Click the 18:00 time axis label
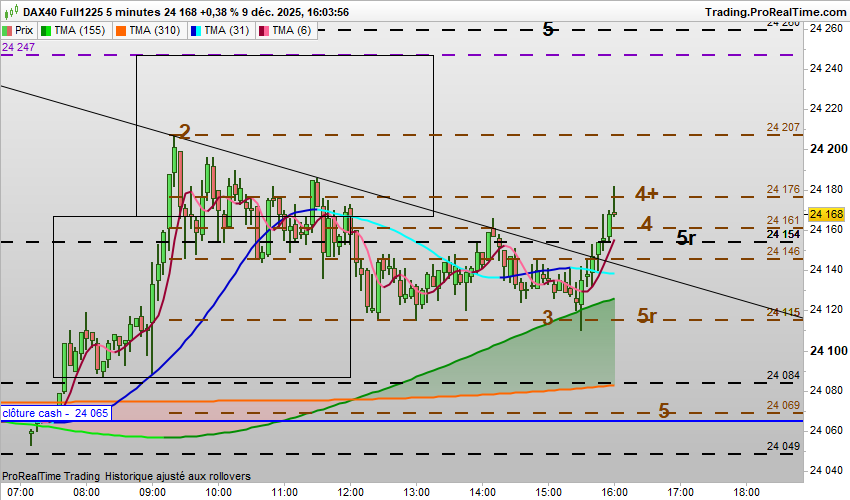The height and width of the screenshot is (500, 850). 746,492
